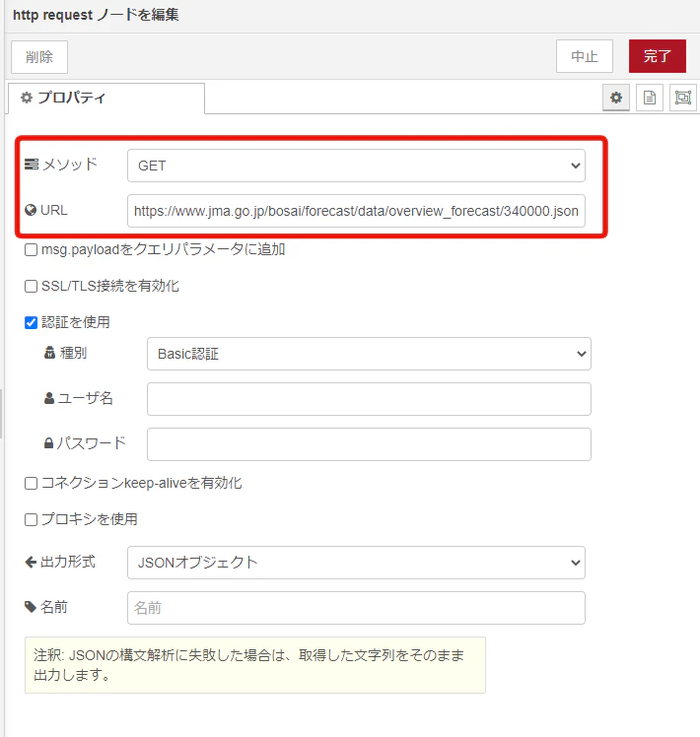Enable プロキシを使用 checkbox

[x=31, y=519]
